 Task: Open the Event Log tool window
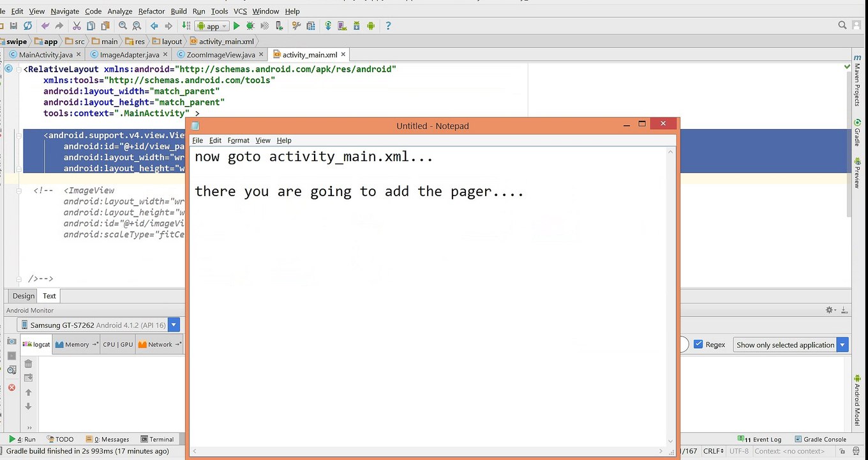pos(759,440)
